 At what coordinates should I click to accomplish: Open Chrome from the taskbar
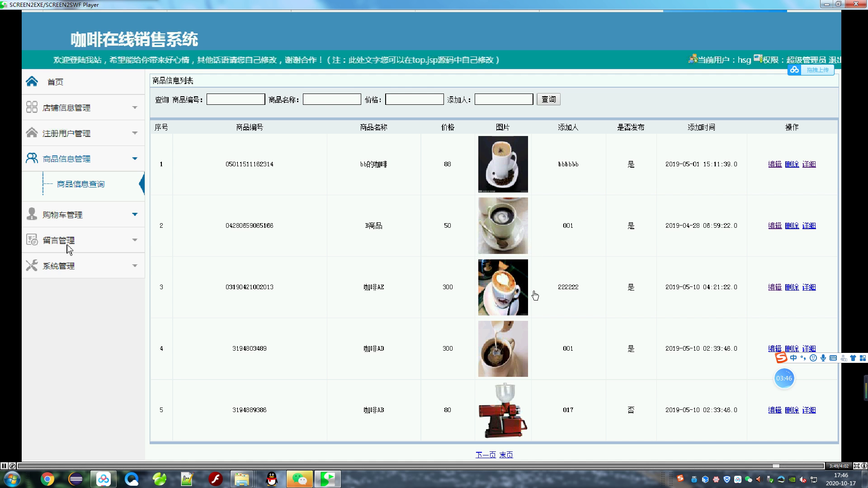(x=47, y=479)
